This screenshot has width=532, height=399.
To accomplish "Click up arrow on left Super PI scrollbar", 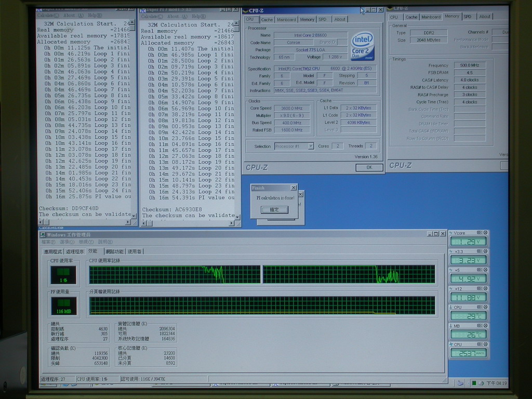I will click(132, 22).
